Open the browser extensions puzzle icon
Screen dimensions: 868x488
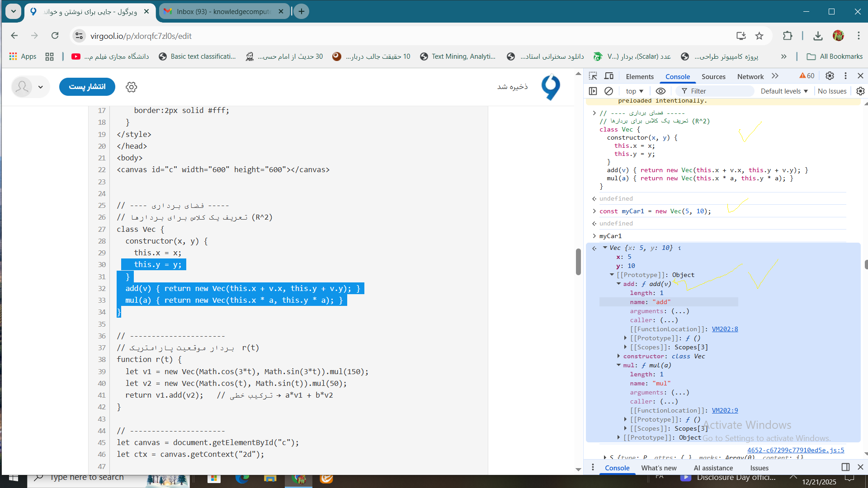(x=788, y=36)
